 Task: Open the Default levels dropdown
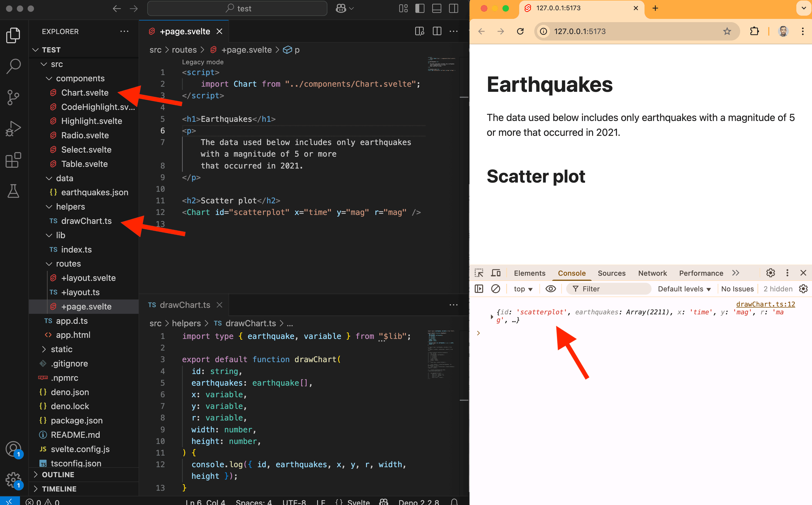(684, 289)
